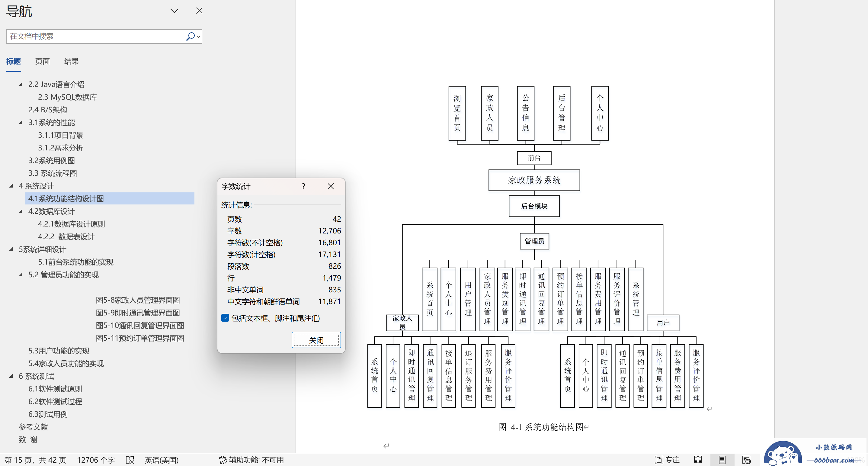Uncheck include textboxes, footnotes and endnotes
Image resolution: width=868 pixels, height=466 pixels.
(225, 318)
